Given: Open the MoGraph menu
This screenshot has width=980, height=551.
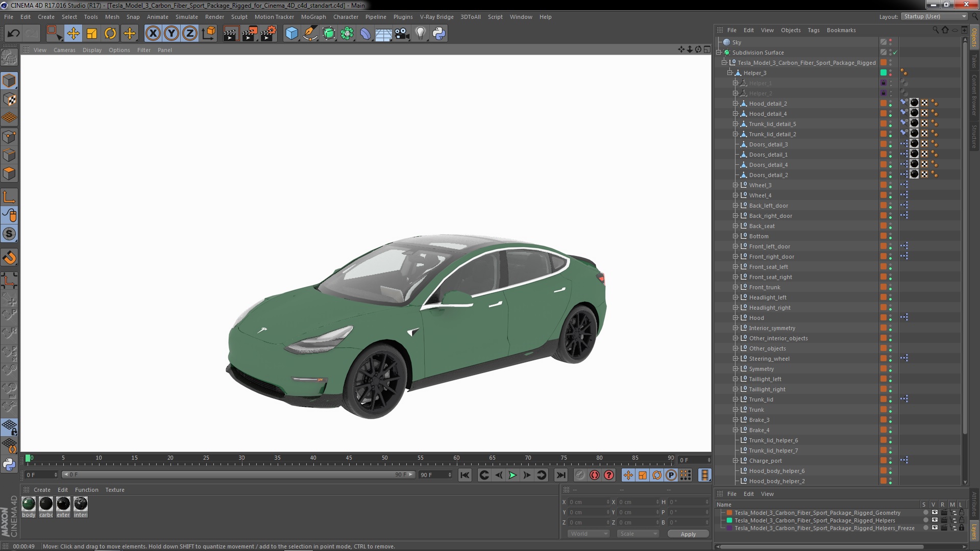Looking at the screenshot, I should click(x=313, y=17).
